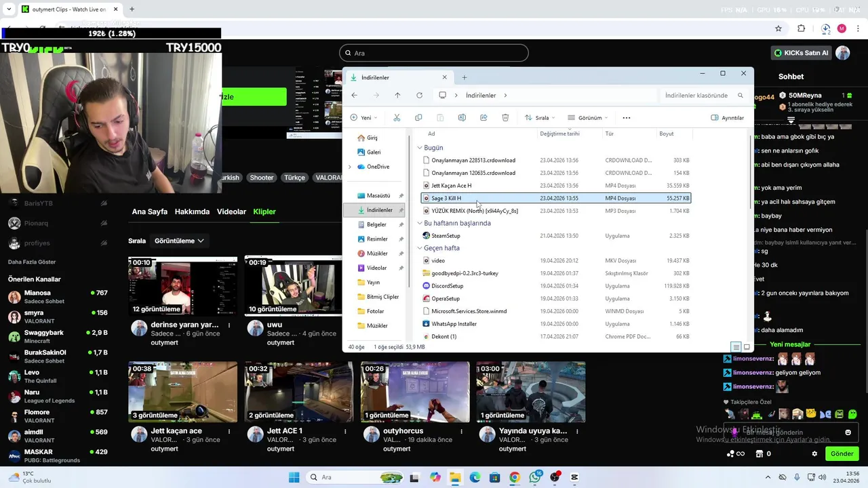This screenshot has width=868, height=488.
Task: Open the Görünüm view dropdown in Explorer
Action: (587, 117)
